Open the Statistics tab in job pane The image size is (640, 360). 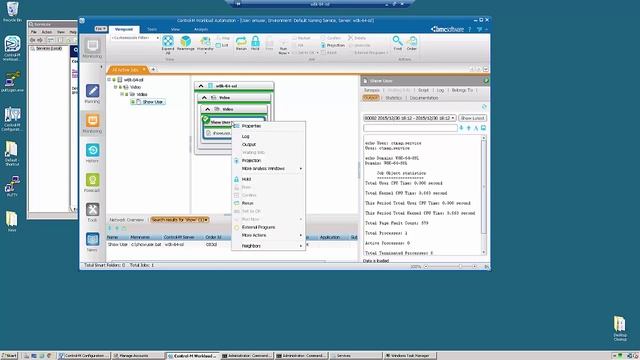[x=393, y=98]
